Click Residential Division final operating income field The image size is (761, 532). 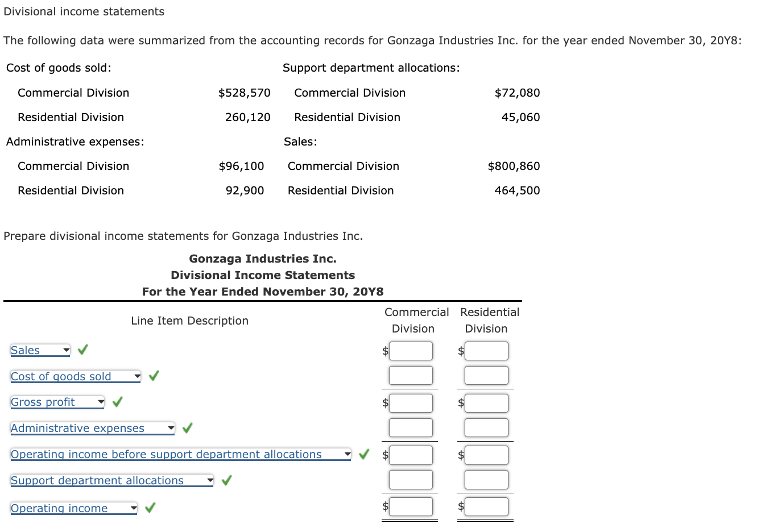click(x=486, y=506)
